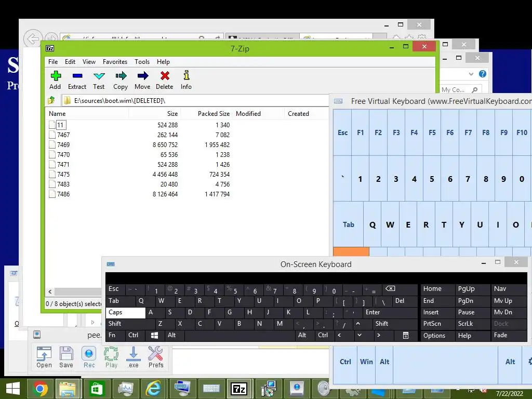Click the left arrow of 7-Zip horizontal scrollbar

pos(50,291)
